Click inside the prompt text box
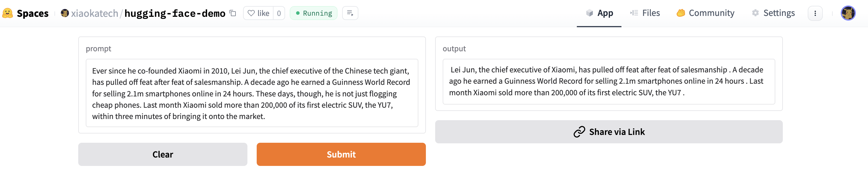The height and width of the screenshot is (183, 868). click(252, 93)
